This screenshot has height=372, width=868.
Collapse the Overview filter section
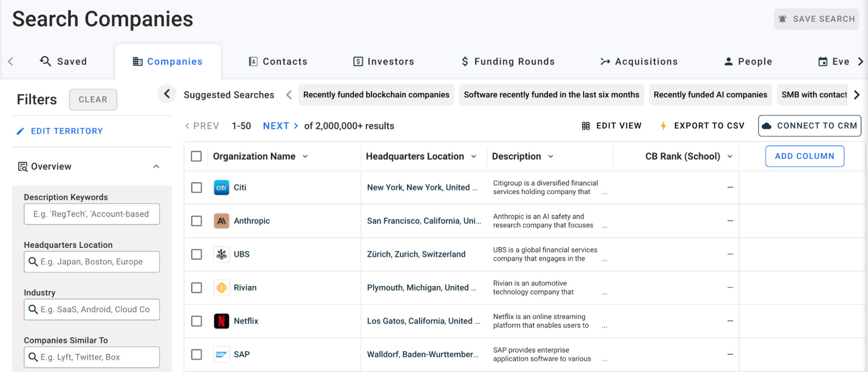coord(156,167)
